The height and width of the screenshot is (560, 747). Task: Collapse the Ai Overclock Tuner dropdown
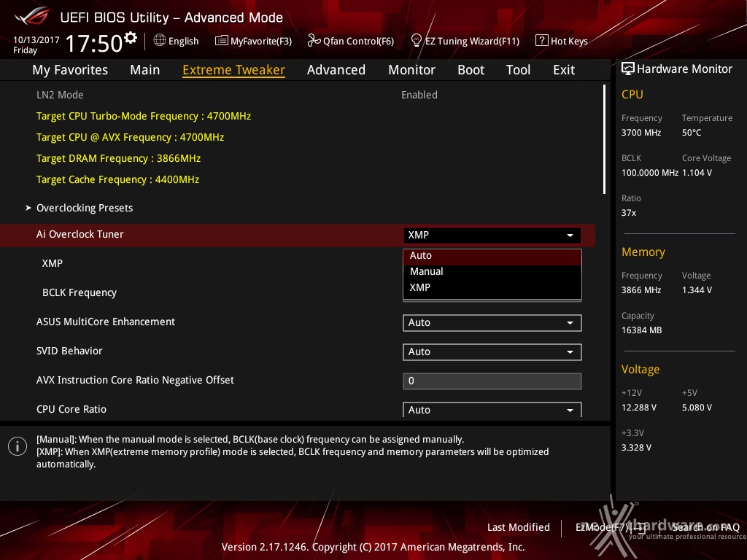(x=492, y=235)
